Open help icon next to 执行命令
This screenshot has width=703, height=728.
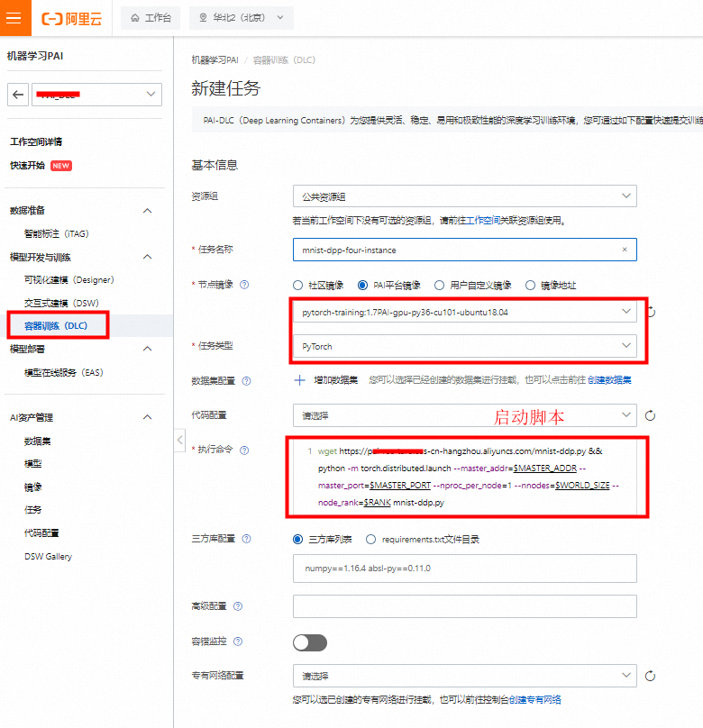click(x=244, y=450)
